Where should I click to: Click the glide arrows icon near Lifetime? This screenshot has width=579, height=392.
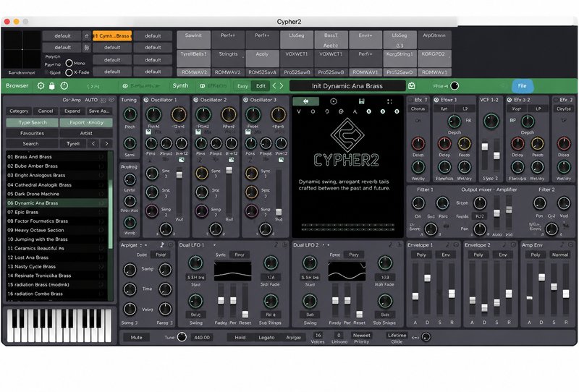coord(415,337)
